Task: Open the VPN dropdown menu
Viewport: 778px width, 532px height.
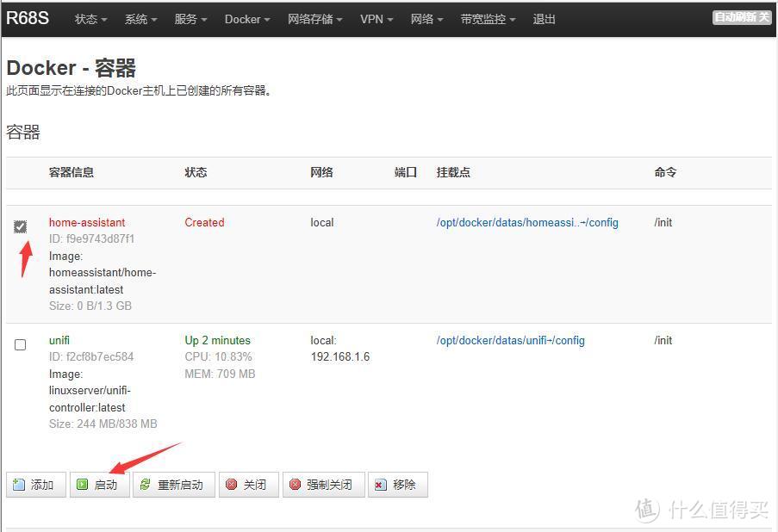Action: point(377,19)
